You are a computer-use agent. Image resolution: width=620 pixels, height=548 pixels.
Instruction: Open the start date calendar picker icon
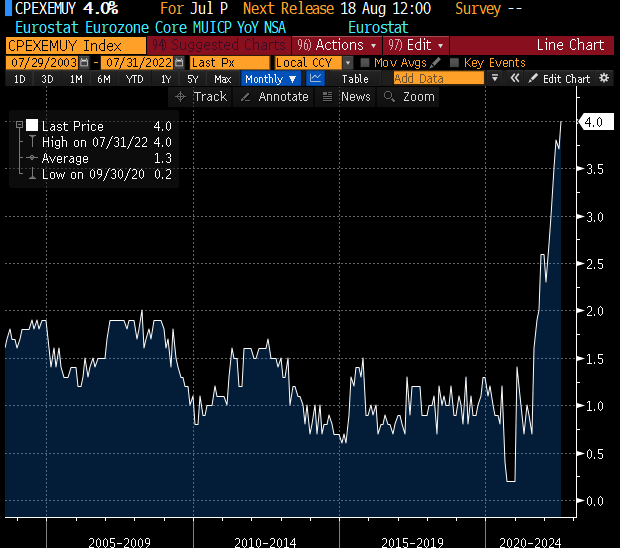[84, 62]
